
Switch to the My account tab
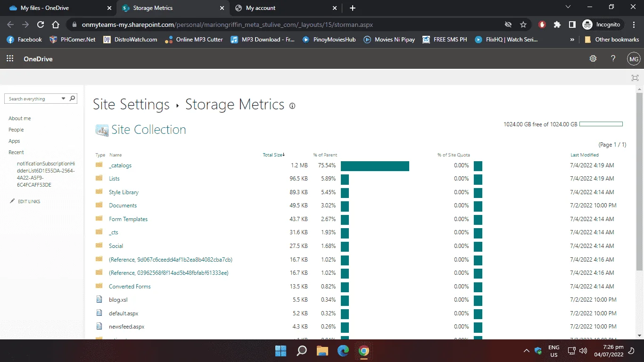pos(286,8)
